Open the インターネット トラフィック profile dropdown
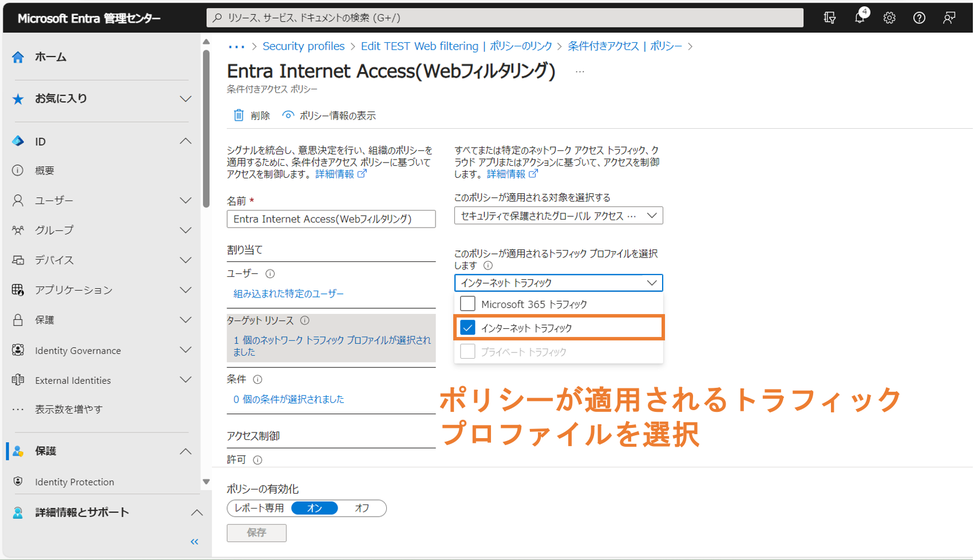This screenshot has width=974, height=560. pyautogui.click(x=559, y=283)
